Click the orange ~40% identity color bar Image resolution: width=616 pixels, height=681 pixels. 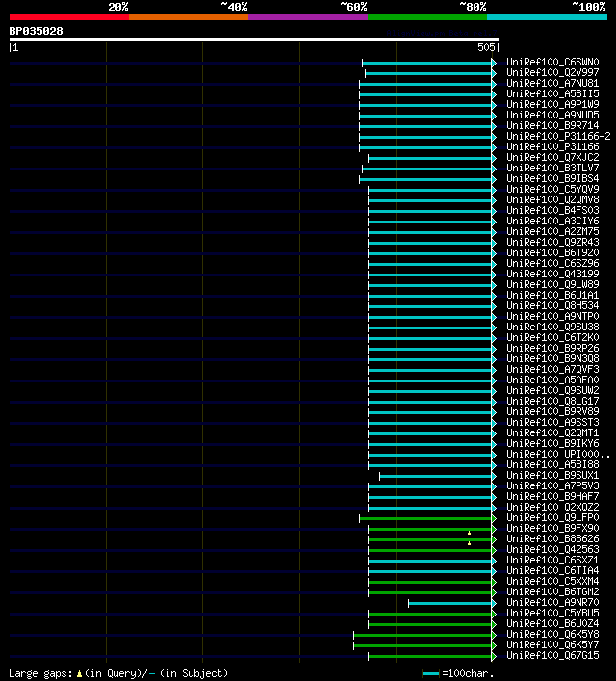189,17
